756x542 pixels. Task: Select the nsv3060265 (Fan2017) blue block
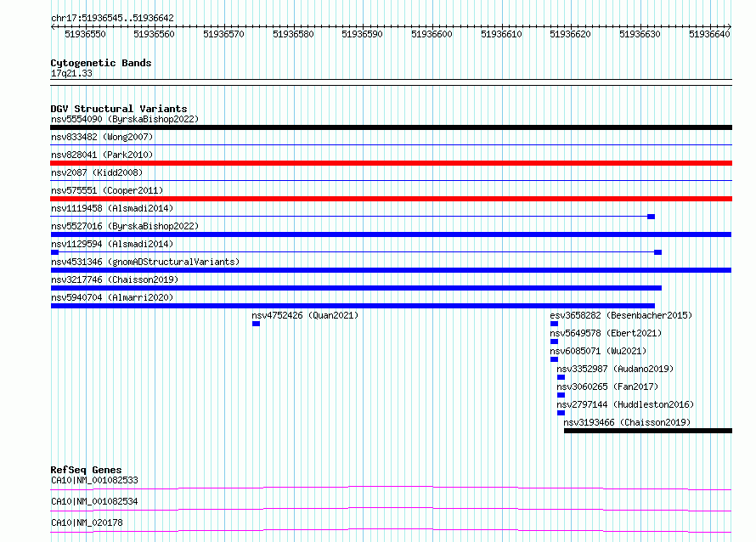(x=561, y=395)
